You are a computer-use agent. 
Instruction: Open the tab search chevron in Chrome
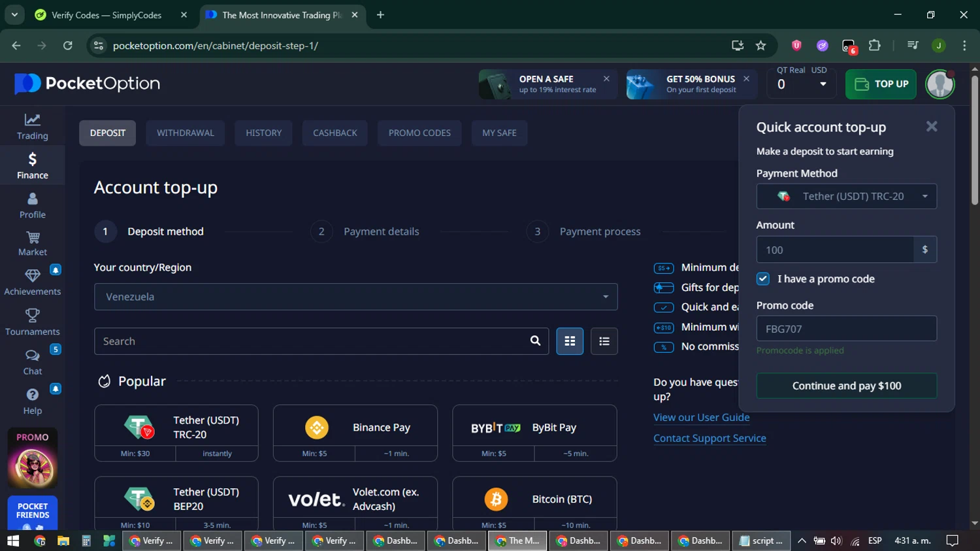point(14,14)
